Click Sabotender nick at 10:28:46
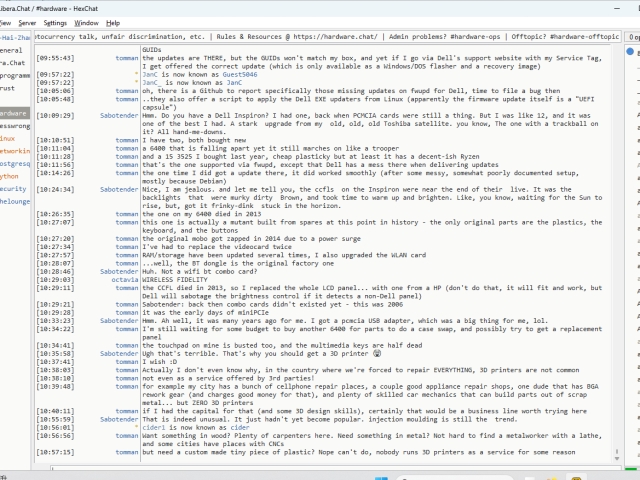 coord(119,271)
